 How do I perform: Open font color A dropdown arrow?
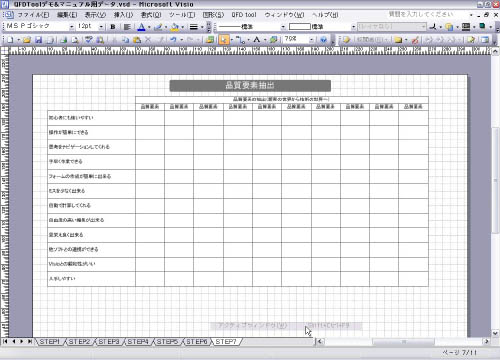149,27
